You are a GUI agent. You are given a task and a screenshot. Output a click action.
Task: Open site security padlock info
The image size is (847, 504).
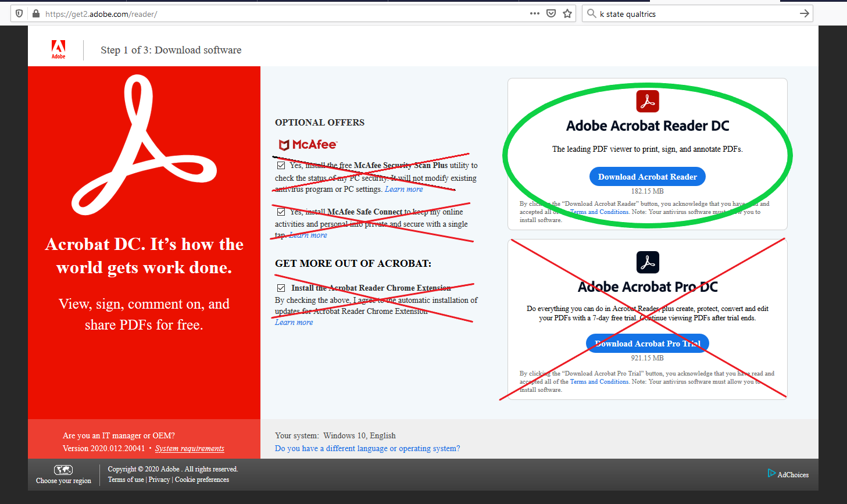[35, 13]
